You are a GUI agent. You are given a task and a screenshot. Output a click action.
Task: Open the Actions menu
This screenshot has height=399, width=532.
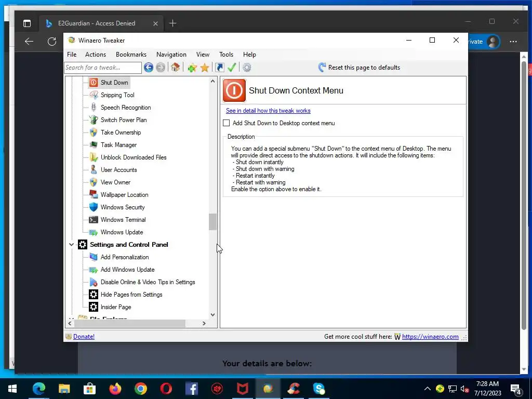click(96, 54)
